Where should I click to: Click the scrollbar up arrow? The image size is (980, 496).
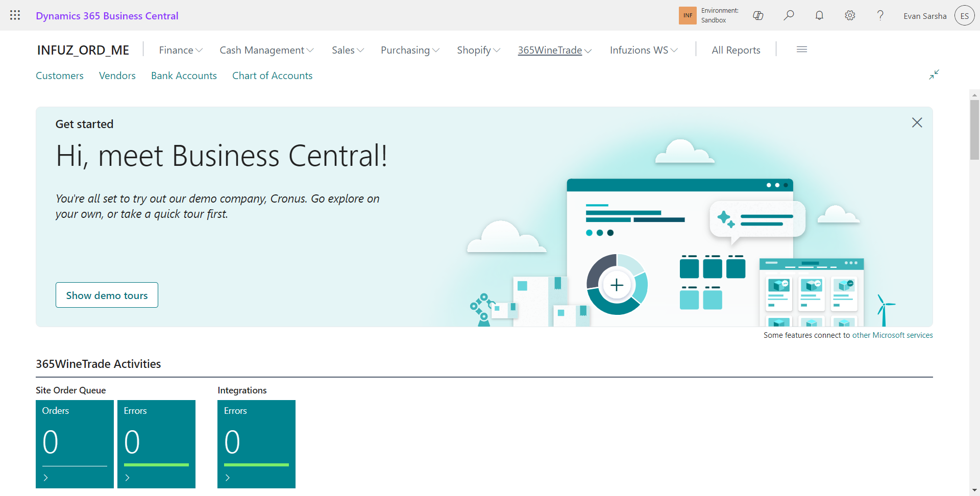(x=974, y=94)
